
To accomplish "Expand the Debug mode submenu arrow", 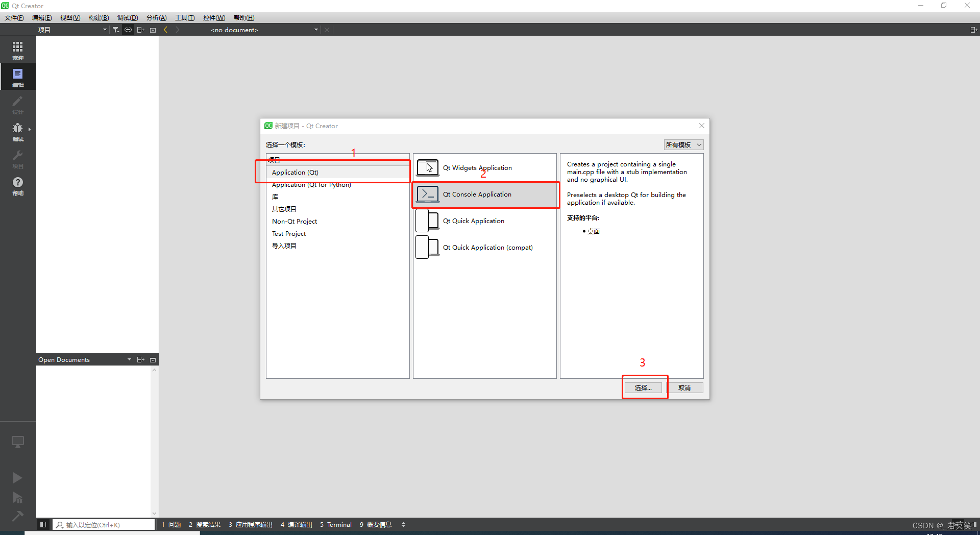I will [x=30, y=130].
